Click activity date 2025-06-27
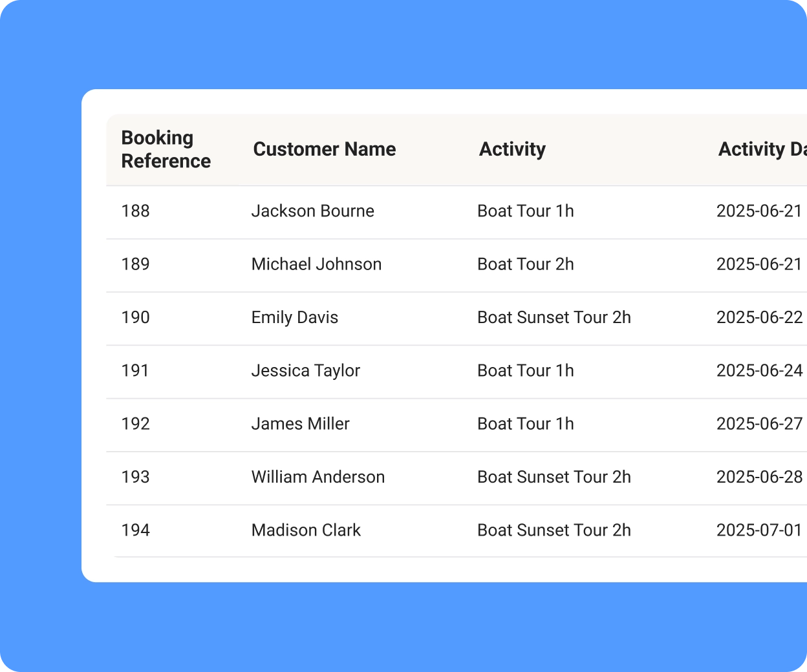Screen dimensions: 807x672 pyautogui.click(x=760, y=424)
